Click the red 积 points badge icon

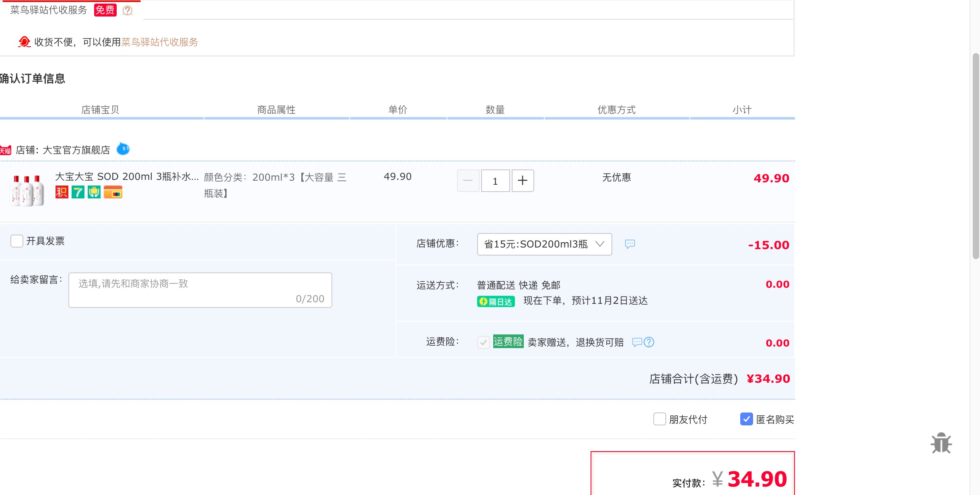click(62, 192)
